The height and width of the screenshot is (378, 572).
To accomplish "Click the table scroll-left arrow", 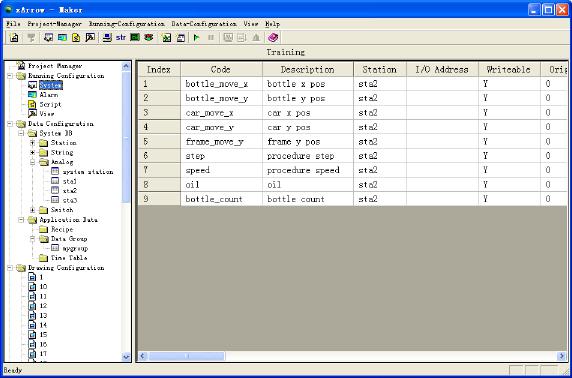I will coord(143,356).
